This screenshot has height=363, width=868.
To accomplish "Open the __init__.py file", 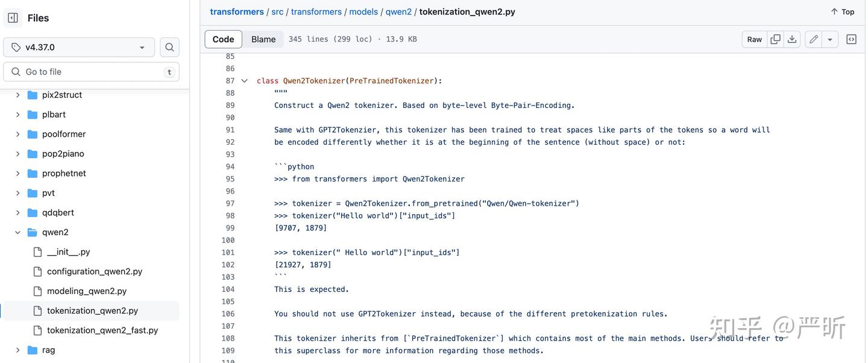I will coord(68,252).
